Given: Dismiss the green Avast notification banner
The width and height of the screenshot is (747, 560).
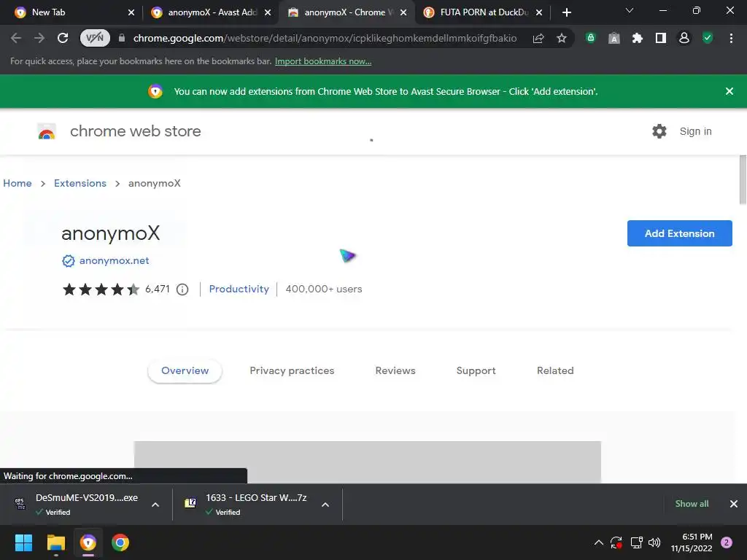Looking at the screenshot, I should click(729, 91).
